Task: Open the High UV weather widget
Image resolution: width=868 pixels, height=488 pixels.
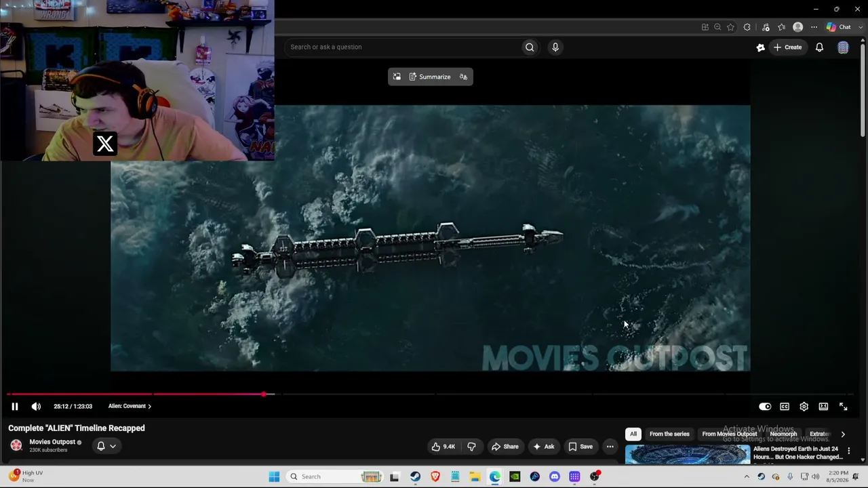Action: tap(27, 476)
